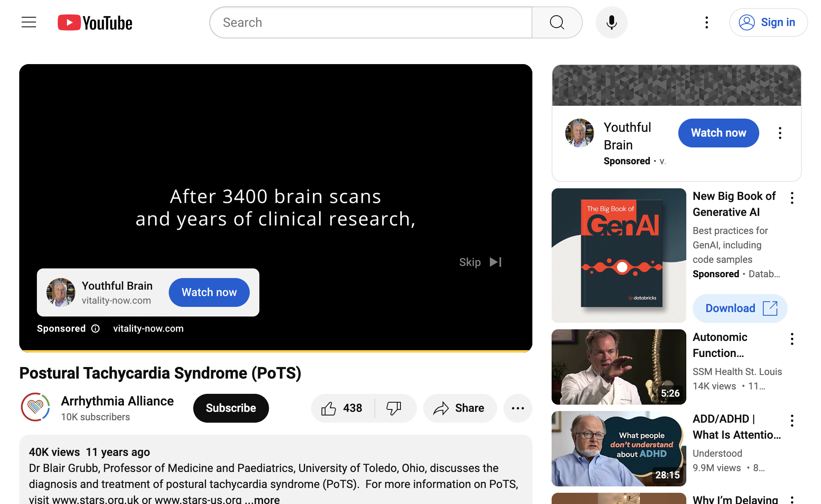821x504 pixels.
Task: Open ADD/ADHD What Is Attention video title
Action: tap(737, 427)
